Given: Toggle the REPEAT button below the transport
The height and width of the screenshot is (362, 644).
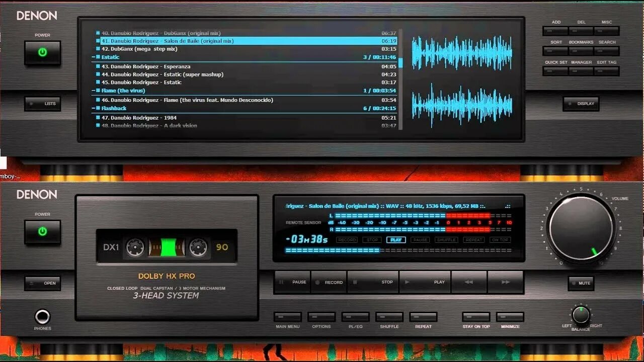Looking at the screenshot, I should tap(423, 317).
